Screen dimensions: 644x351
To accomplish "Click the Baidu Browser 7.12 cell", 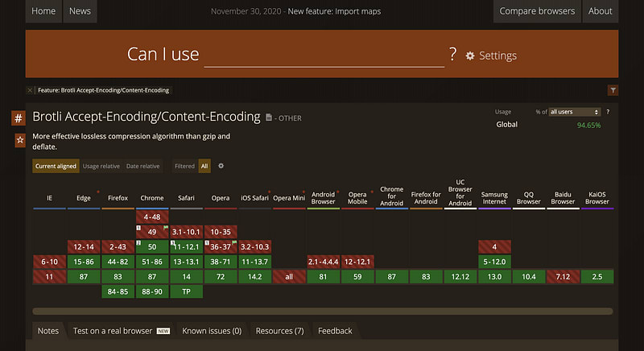I will pyautogui.click(x=563, y=277).
